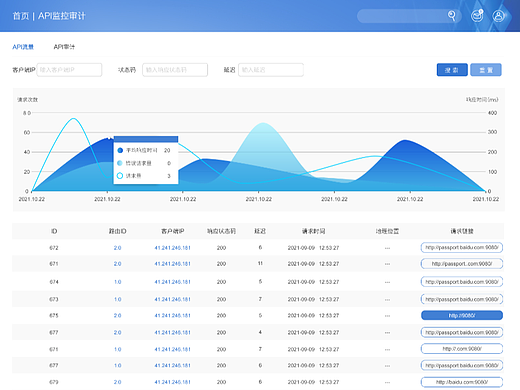This screenshot has height=390, width=520.
Task: Open client IP 41.241.246.181 in row 673
Action: click(172, 299)
